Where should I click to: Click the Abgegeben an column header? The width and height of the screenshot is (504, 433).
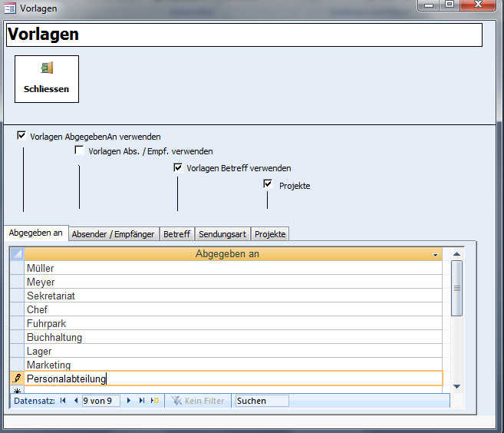233,254
